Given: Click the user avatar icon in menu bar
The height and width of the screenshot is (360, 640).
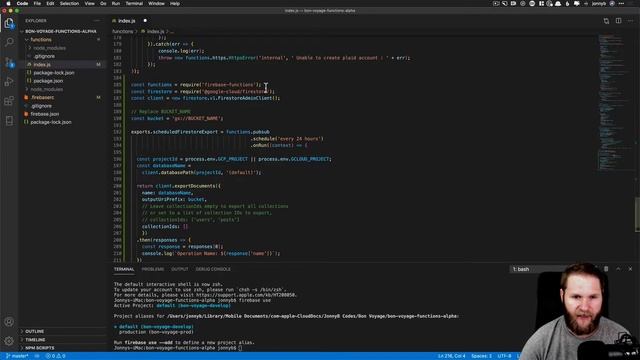Looking at the screenshot, I should (612, 3).
